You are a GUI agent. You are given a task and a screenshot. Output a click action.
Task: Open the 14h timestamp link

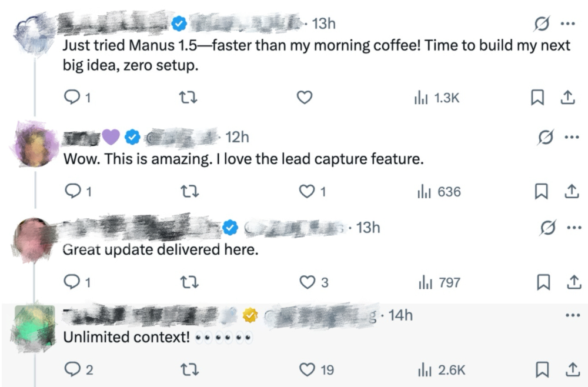pyautogui.click(x=401, y=315)
